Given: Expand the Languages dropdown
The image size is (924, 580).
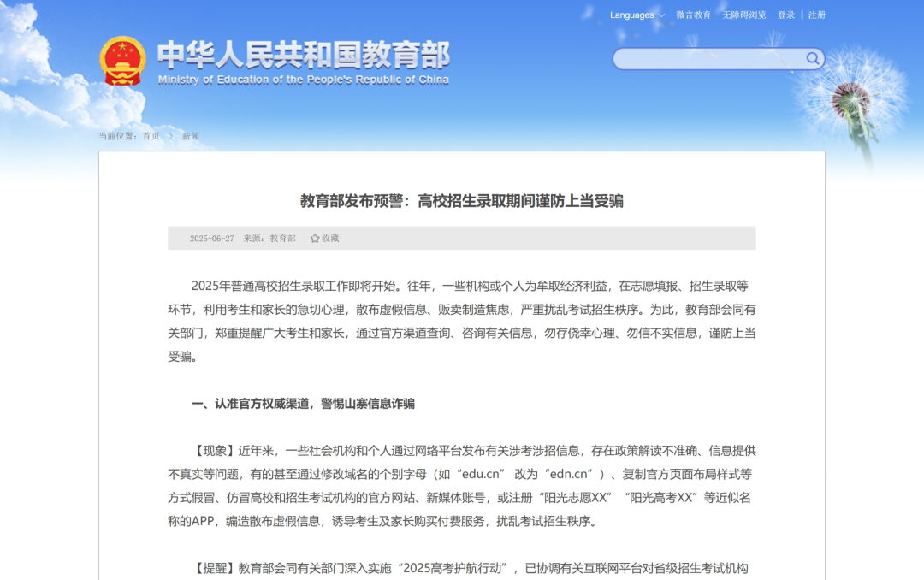Looking at the screenshot, I should pyautogui.click(x=637, y=15).
